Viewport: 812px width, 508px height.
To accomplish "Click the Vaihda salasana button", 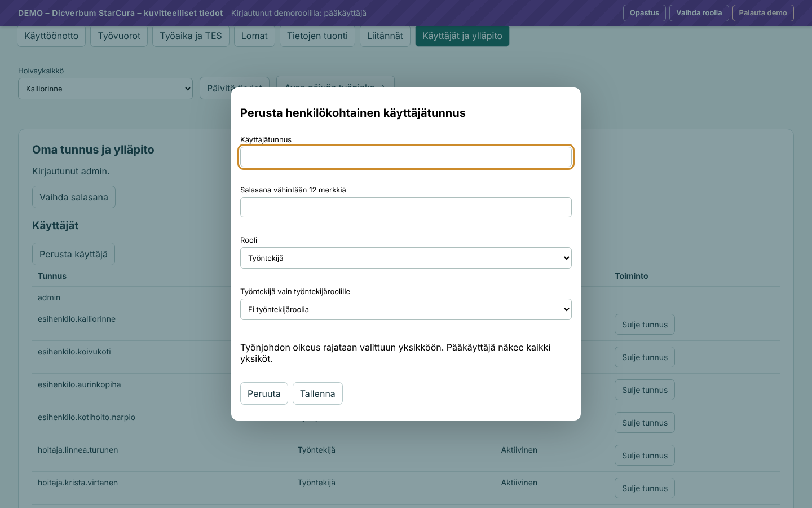I will pos(74,197).
